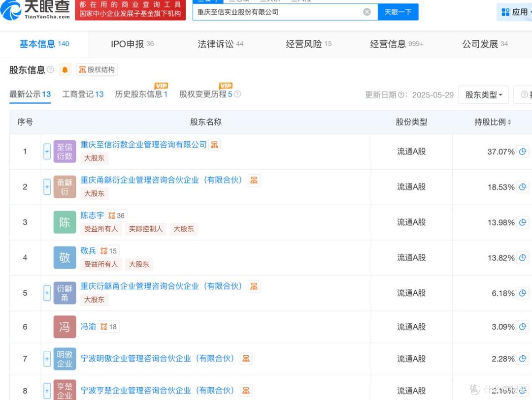Viewport: 532px width, 400px height.
Task: Click the 明傲企业 blue avatar thumbnail
Action: [x=65, y=359]
